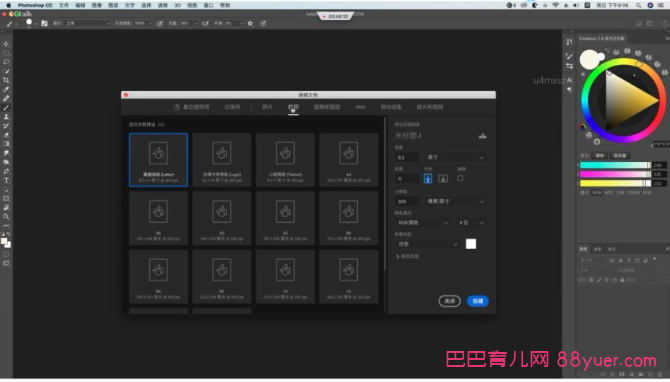Open the brush settings panel toggle icon
This screenshot has height=382, width=670.
[x=44, y=24]
